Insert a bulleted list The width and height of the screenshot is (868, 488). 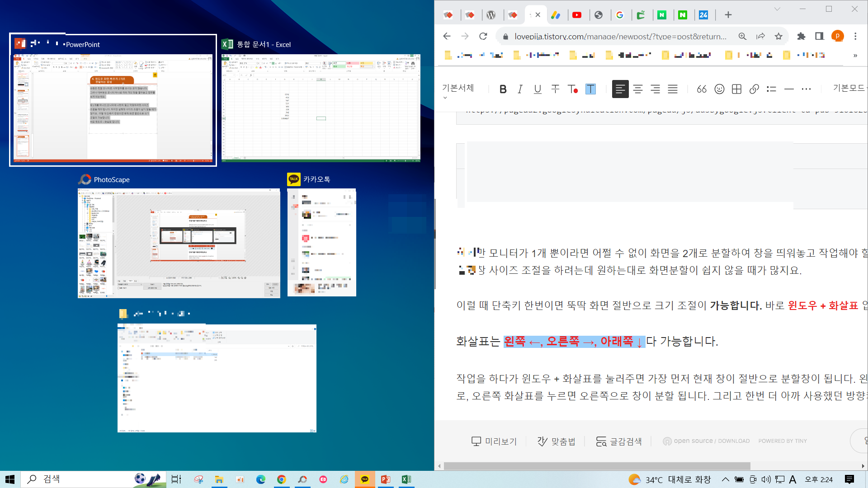[x=771, y=89]
